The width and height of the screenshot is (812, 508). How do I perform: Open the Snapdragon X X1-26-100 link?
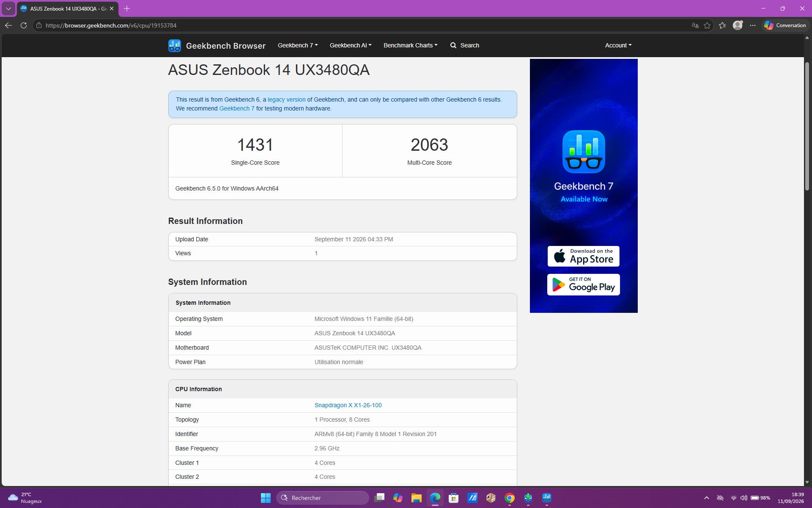pyautogui.click(x=348, y=405)
